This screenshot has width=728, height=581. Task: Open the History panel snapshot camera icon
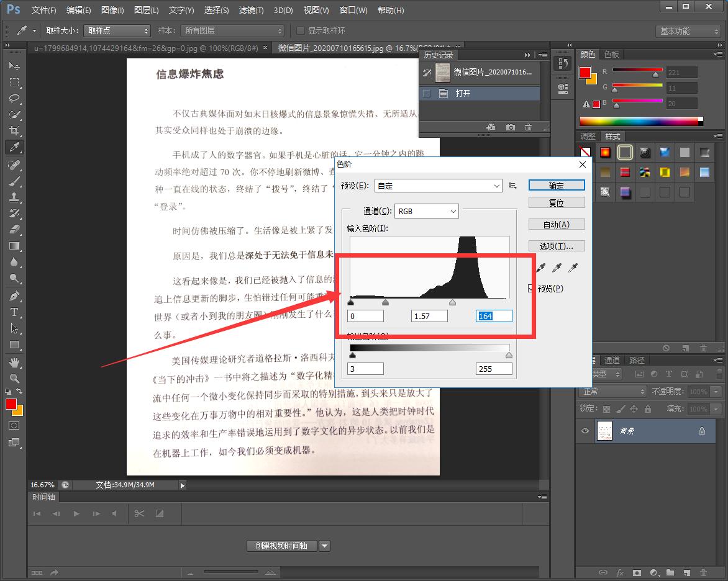click(x=511, y=127)
